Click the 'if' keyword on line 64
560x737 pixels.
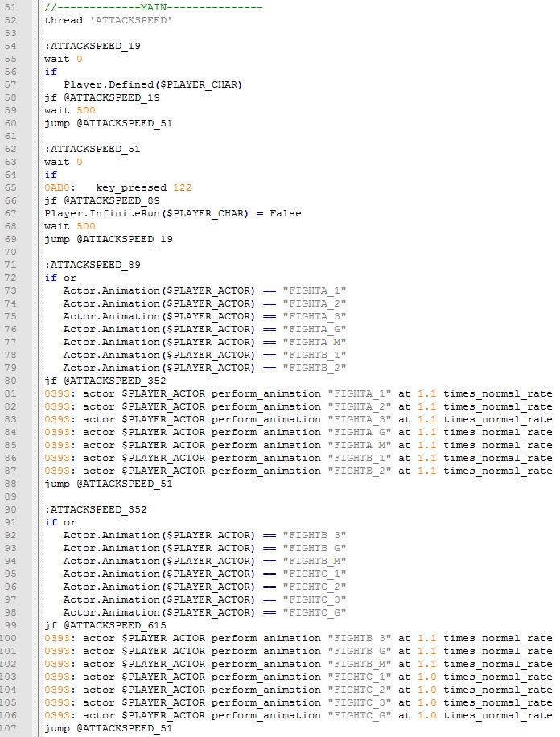(51, 175)
